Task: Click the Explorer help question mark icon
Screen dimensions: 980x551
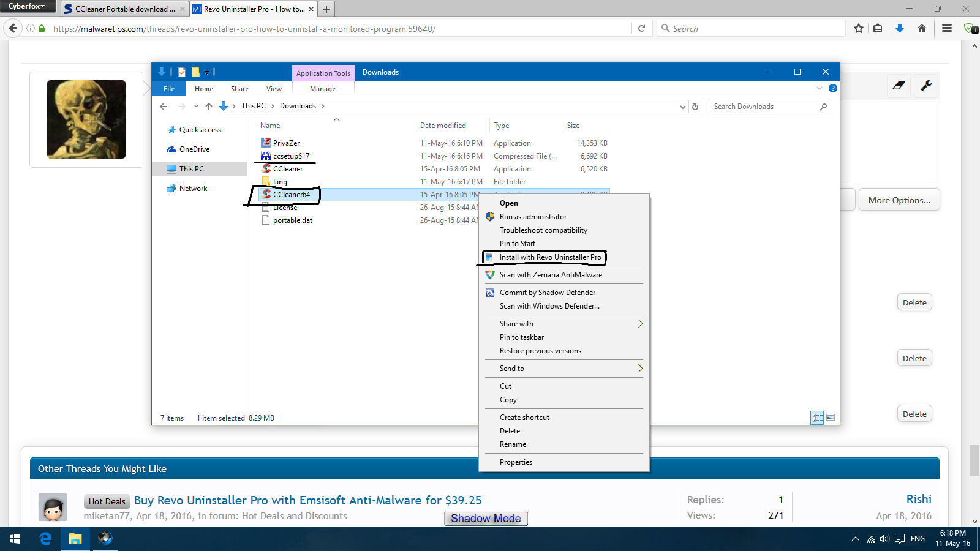Action: coord(833,88)
